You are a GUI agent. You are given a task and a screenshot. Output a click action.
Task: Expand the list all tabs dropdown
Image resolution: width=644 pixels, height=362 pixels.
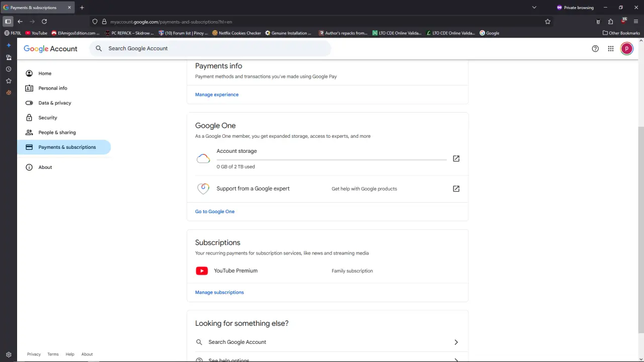[534, 8]
